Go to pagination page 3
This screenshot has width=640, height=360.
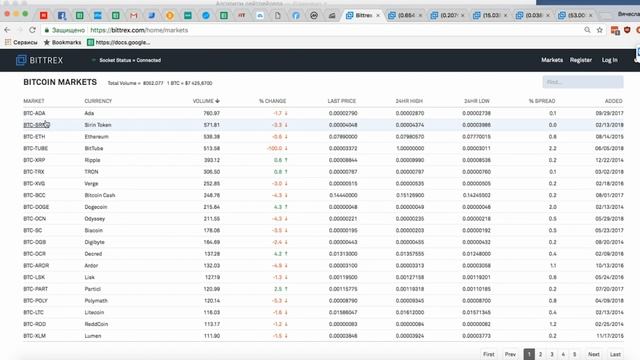[x=552, y=354]
